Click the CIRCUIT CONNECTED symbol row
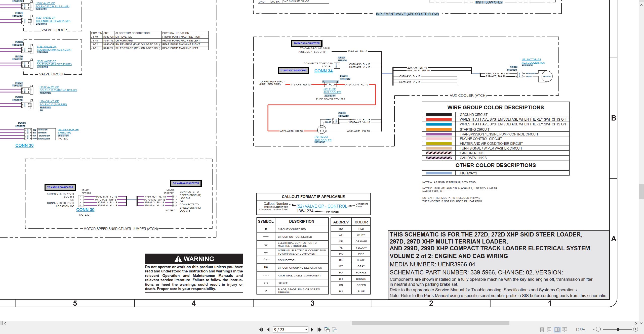Image resolution: width=644 pixels, height=334 pixels. (292, 229)
